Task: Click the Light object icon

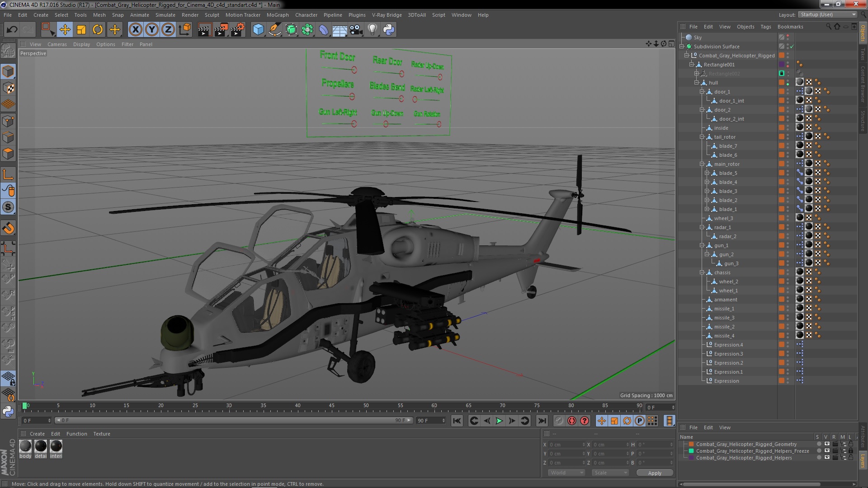Action: (372, 30)
